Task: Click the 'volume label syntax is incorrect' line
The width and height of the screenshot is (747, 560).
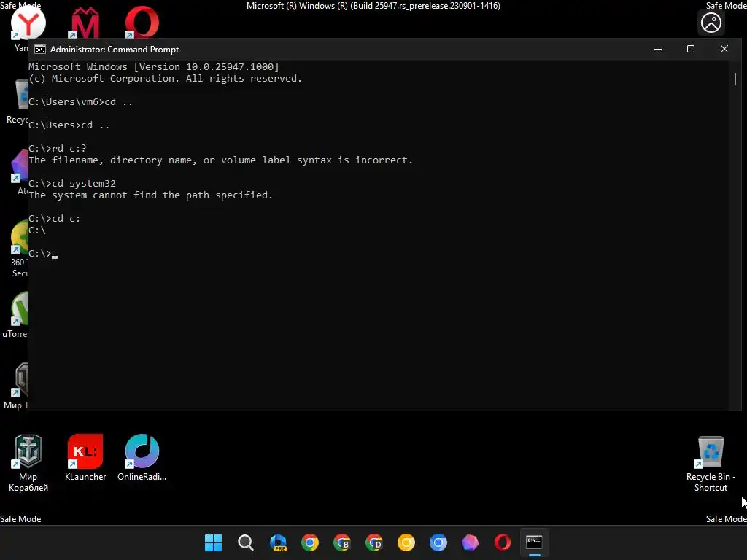Action: point(220,160)
